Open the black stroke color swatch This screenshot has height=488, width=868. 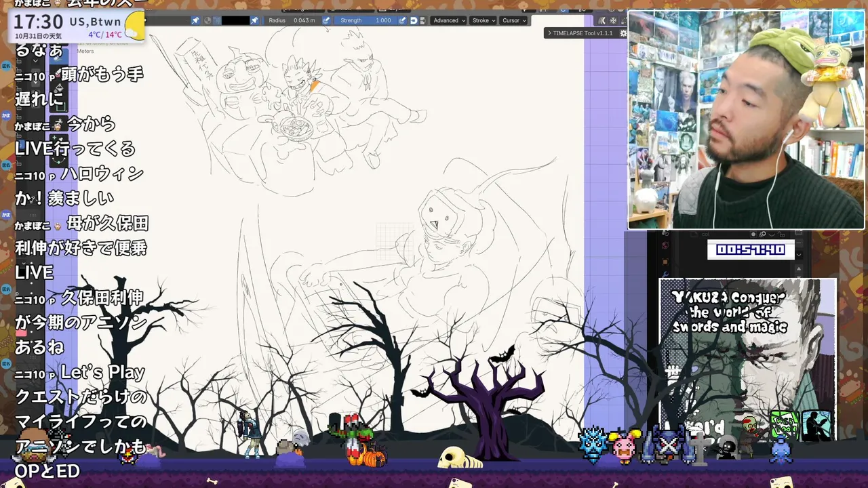[235, 20]
